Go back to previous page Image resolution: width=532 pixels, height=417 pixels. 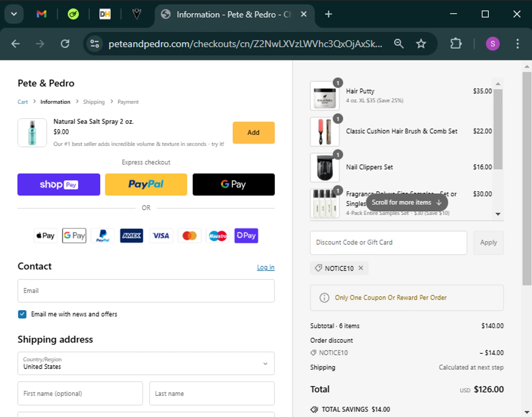pyautogui.click(x=16, y=44)
